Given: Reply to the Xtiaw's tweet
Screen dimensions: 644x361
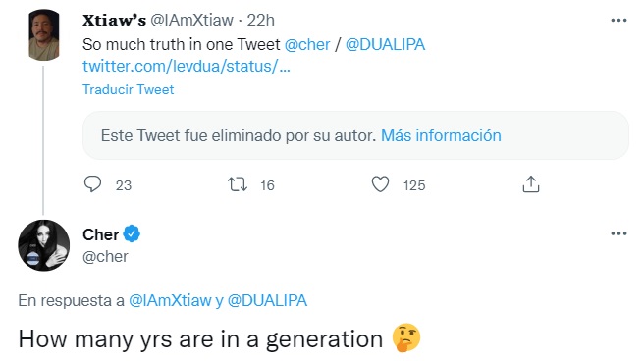Looking at the screenshot, I should [92, 184].
